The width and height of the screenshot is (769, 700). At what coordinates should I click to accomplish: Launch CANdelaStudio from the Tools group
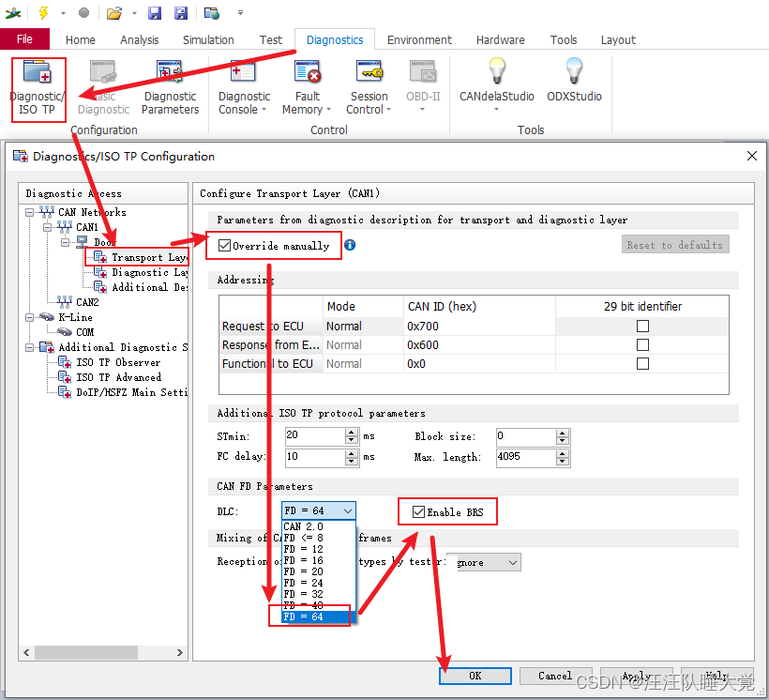(496, 84)
